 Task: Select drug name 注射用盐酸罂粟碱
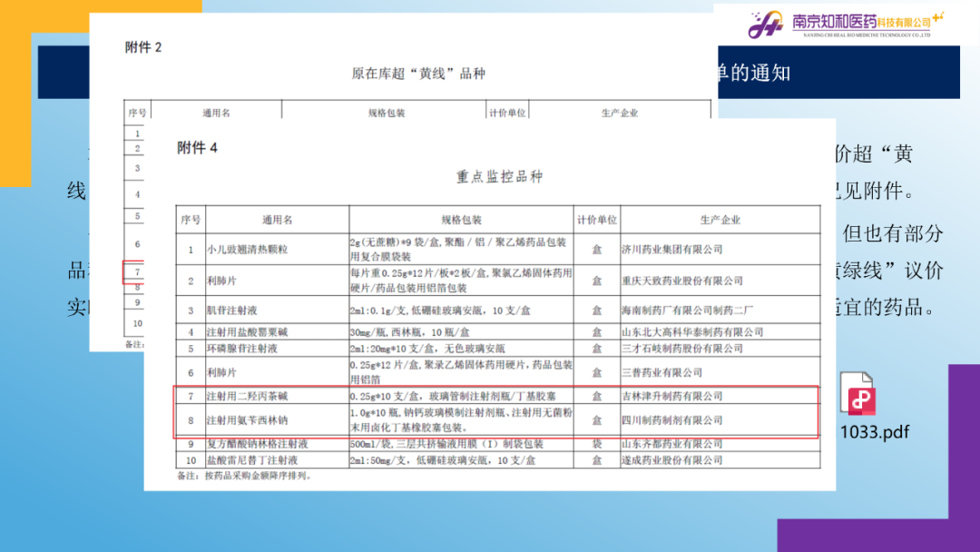248,332
